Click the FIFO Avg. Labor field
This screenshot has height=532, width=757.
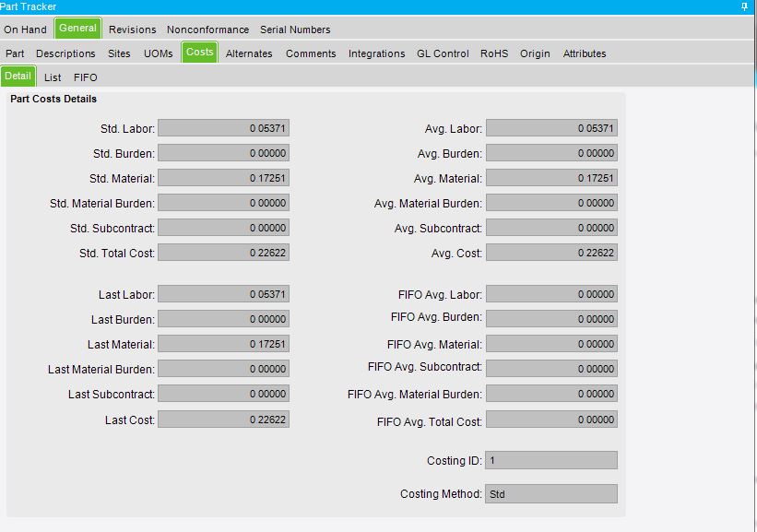click(x=551, y=294)
